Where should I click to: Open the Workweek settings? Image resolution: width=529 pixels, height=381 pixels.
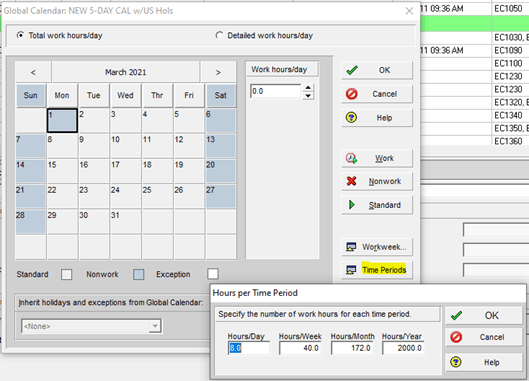377,247
